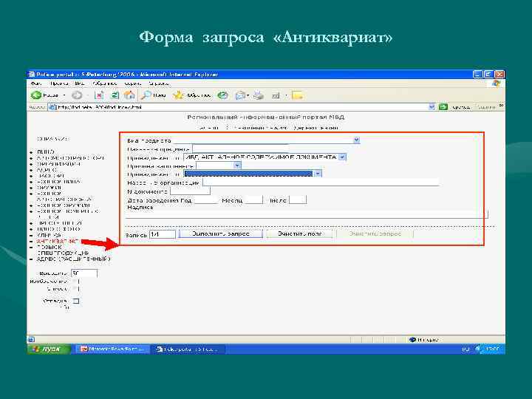The height and width of the screenshot is (399, 532).
Task: Open the ОРУЖИЕ sidebar link
Action: 50,187
